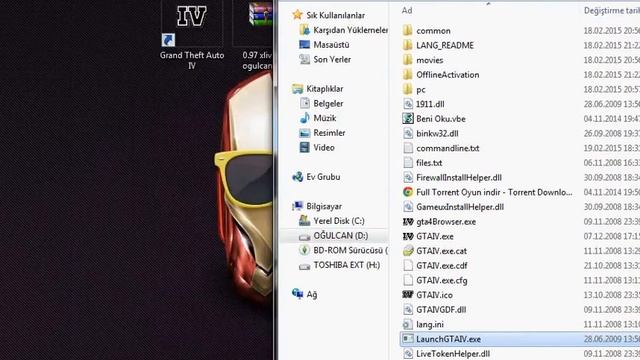Image resolution: width=640 pixels, height=360 pixels.
Task: Select the GTAIV.exe.cfg file icon
Action: point(407,280)
